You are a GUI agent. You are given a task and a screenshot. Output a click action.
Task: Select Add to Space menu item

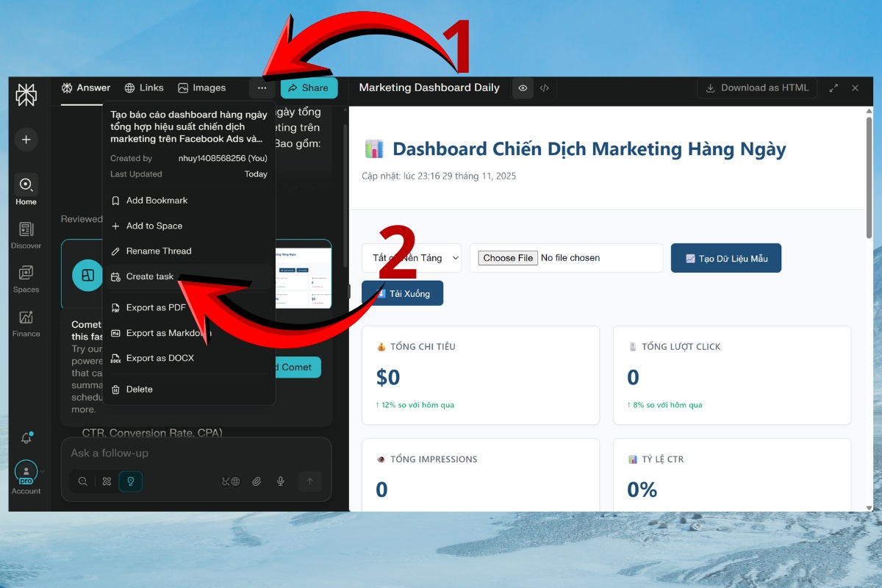[x=189, y=226]
